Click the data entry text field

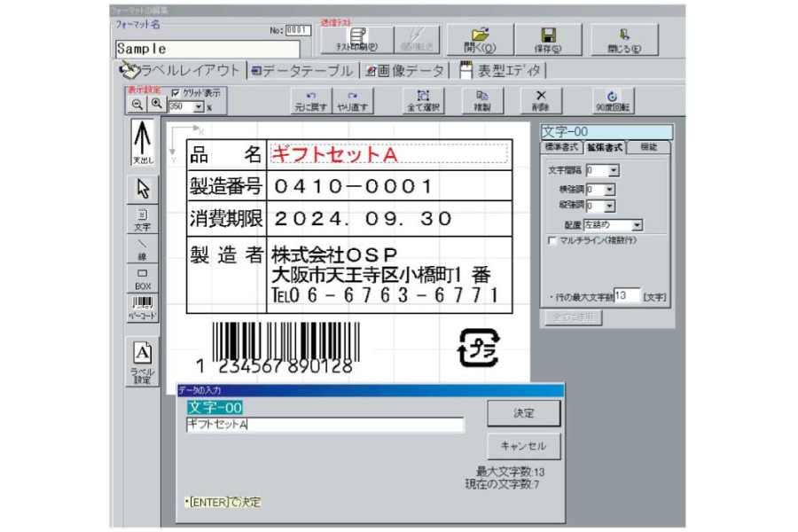tap(325, 425)
